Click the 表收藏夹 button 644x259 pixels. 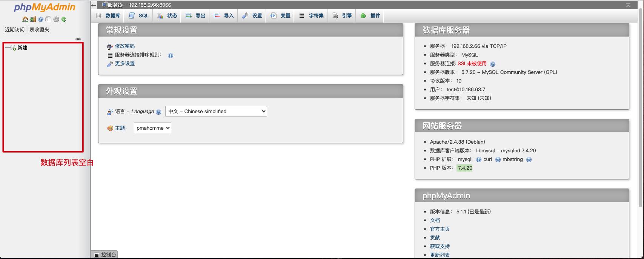[39, 29]
